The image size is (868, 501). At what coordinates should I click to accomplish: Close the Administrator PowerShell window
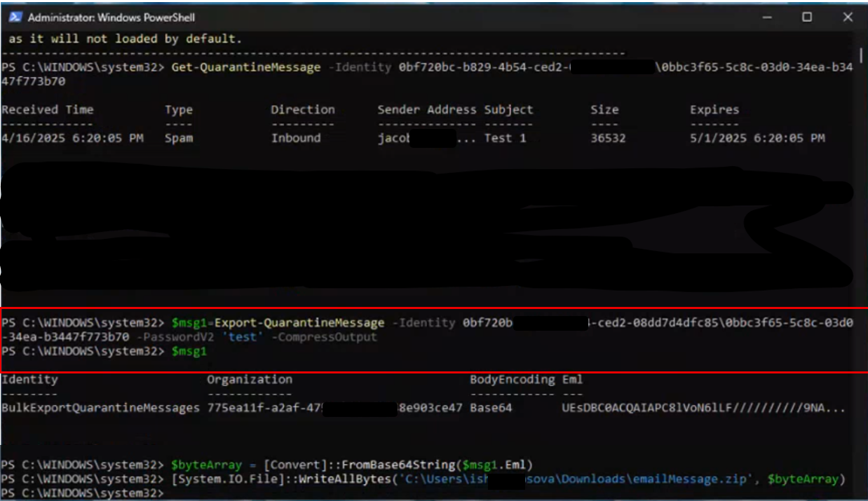[847, 17]
